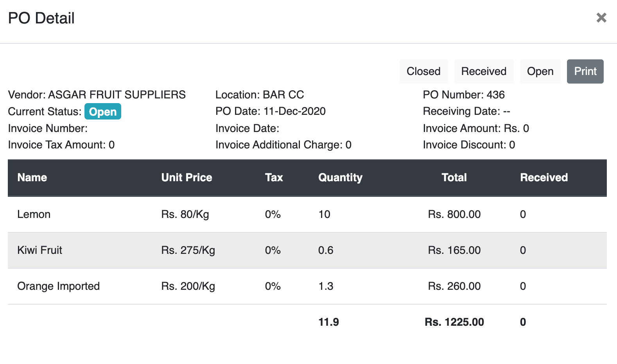Click the Name column header
The width and height of the screenshot is (617, 364).
[x=32, y=178]
